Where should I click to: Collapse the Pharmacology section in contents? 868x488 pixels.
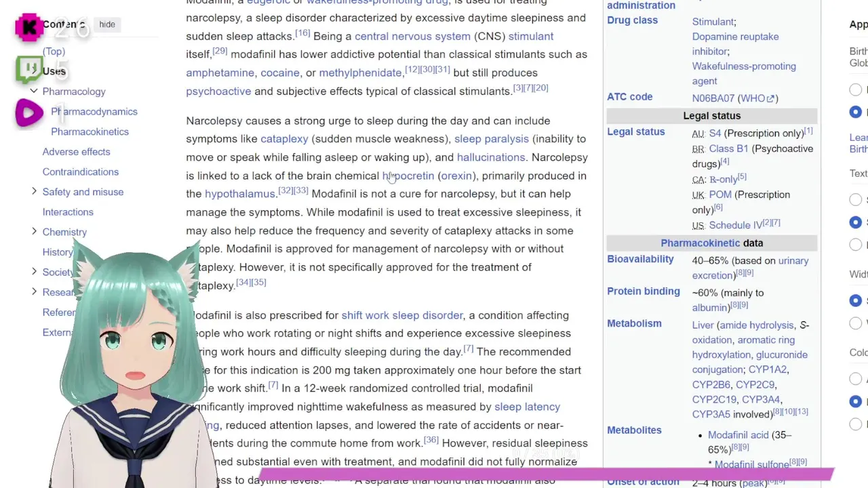(x=34, y=91)
